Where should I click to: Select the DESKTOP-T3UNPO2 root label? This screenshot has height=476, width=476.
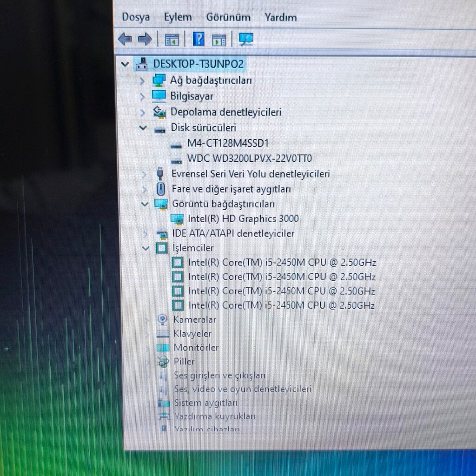pyautogui.click(x=198, y=64)
